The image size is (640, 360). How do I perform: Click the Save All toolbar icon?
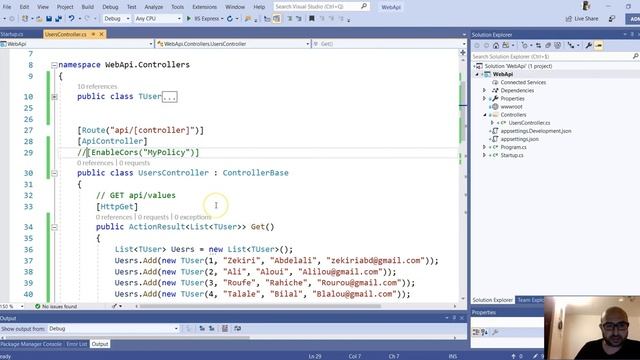point(58,19)
